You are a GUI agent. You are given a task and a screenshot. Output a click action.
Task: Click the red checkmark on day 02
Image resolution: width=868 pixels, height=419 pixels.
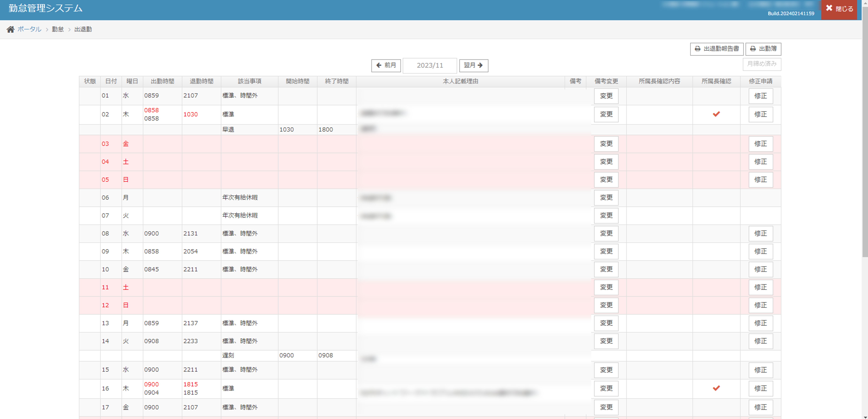[x=716, y=114]
